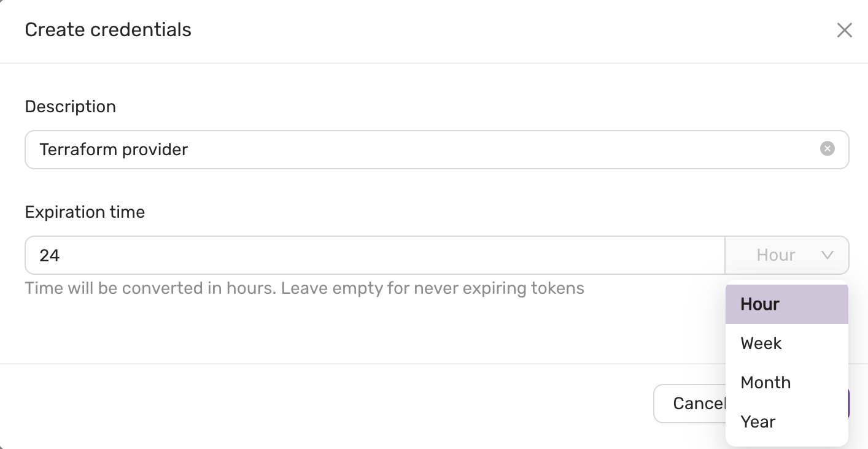Click the chevron arrow beside Hour unit
The height and width of the screenshot is (449, 868).
tap(827, 255)
